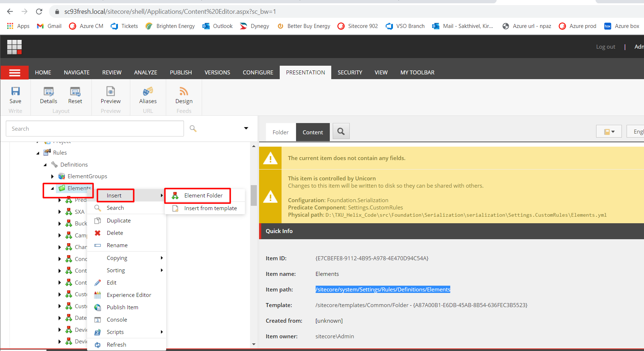The image size is (644, 351).
Task: Open the Azure box bookmark
Action: pos(622,26)
